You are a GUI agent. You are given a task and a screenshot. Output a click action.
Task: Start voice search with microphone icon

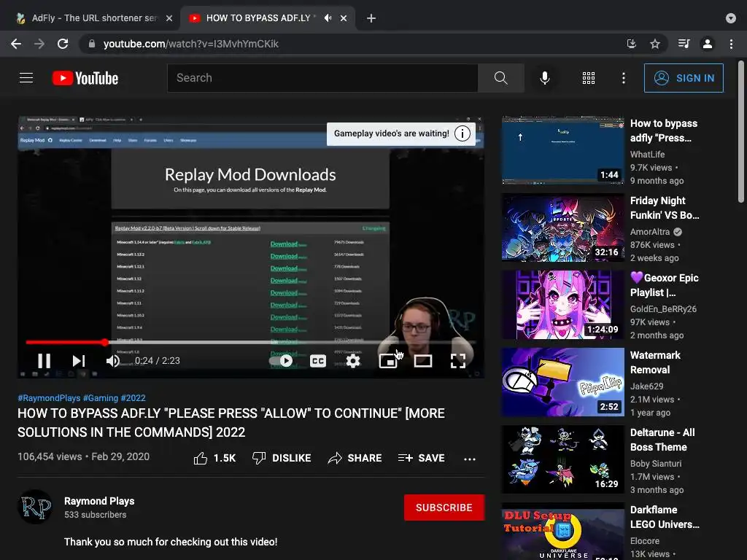click(x=544, y=77)
